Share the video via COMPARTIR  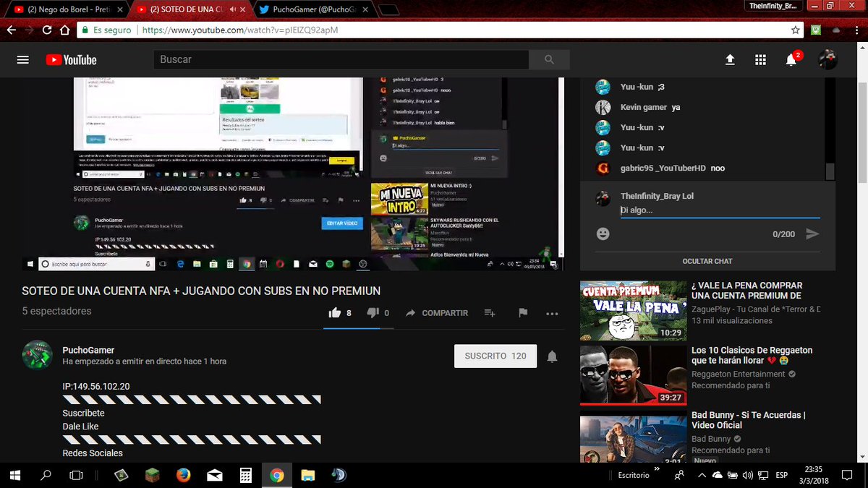(436, 313)
